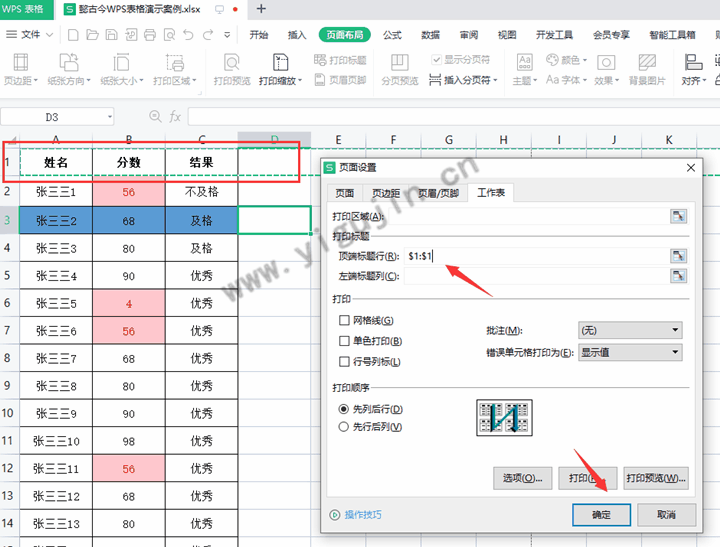Enable the 网格线(G) checkbox
Screen dimensions: 720x547
[x=344, y=320]
